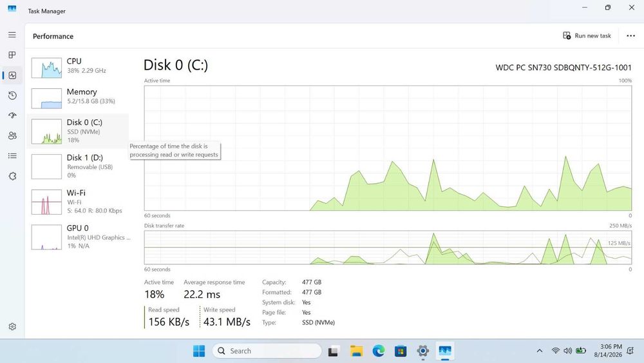Click the Performance page title
644x363 pixels.
53,36
